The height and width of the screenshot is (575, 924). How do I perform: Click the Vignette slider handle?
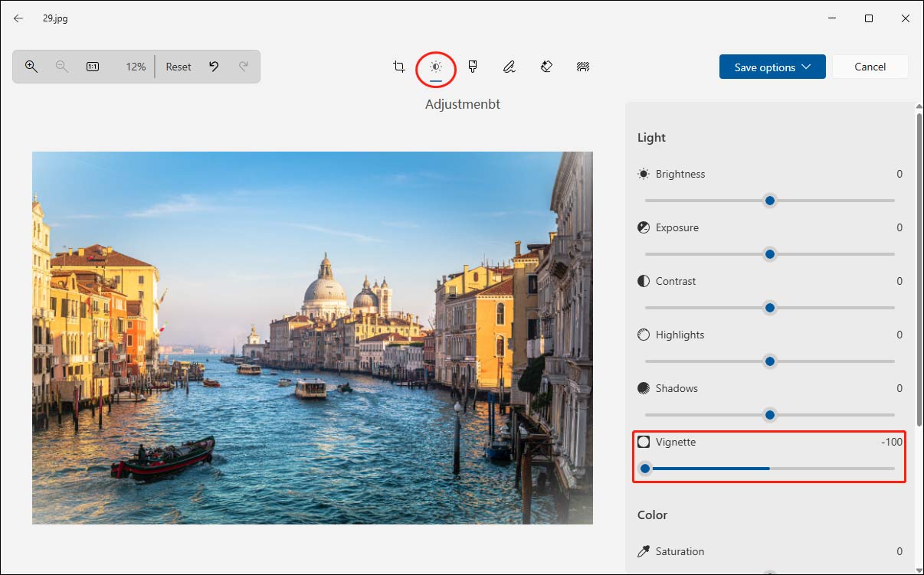[x=645, y=468]
